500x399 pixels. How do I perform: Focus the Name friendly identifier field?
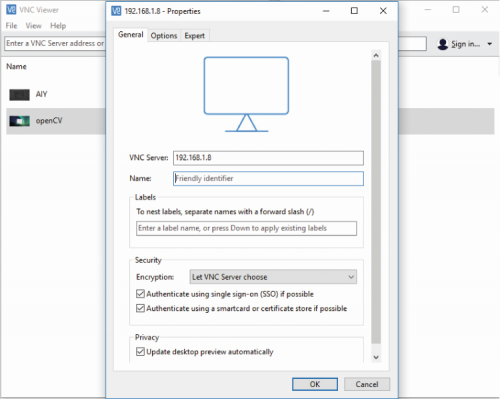(x=268, y=178)
